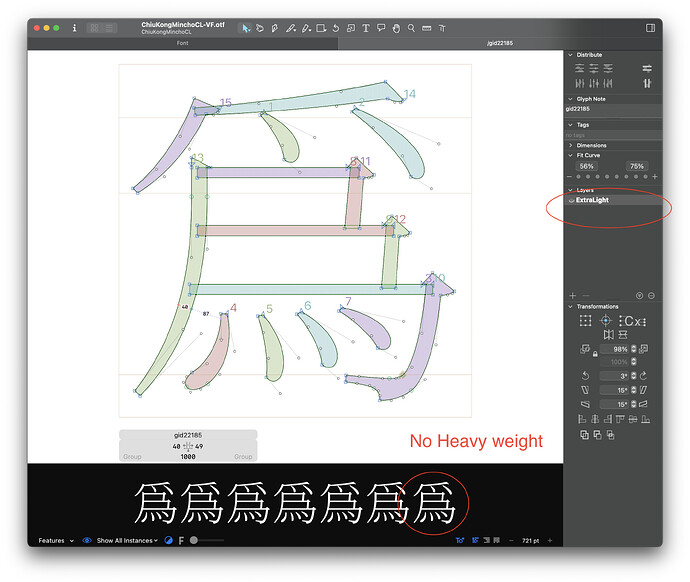Toggle the right sidebar panel
Image resolution: width=690 pixels, height=582 pixels.
(x=650, y=28)
